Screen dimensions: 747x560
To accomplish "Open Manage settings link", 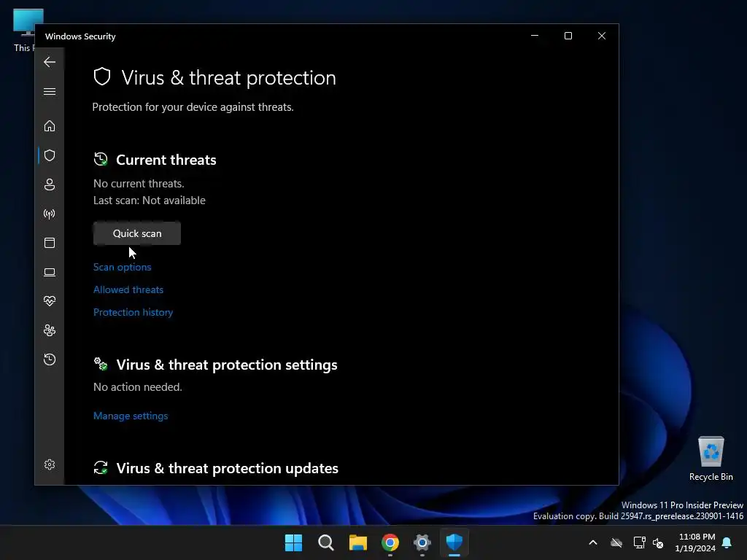I will pos(131,416).
